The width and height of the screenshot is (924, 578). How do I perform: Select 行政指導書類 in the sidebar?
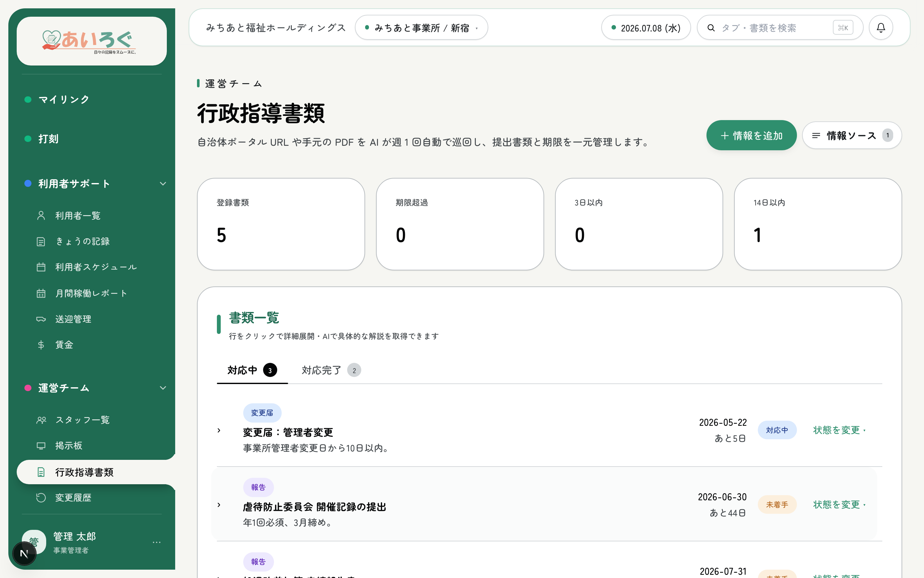(96, 472)
